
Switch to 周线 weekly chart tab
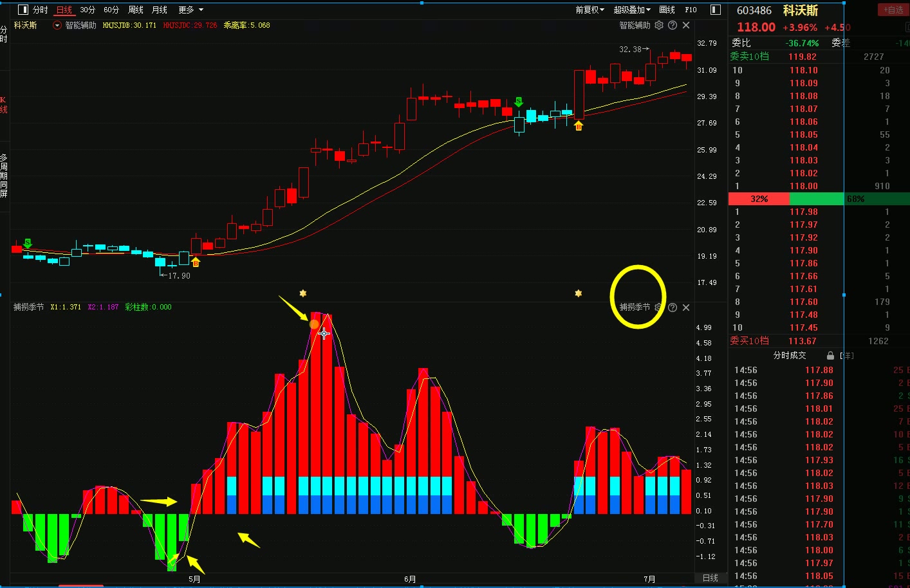(136, 10)
